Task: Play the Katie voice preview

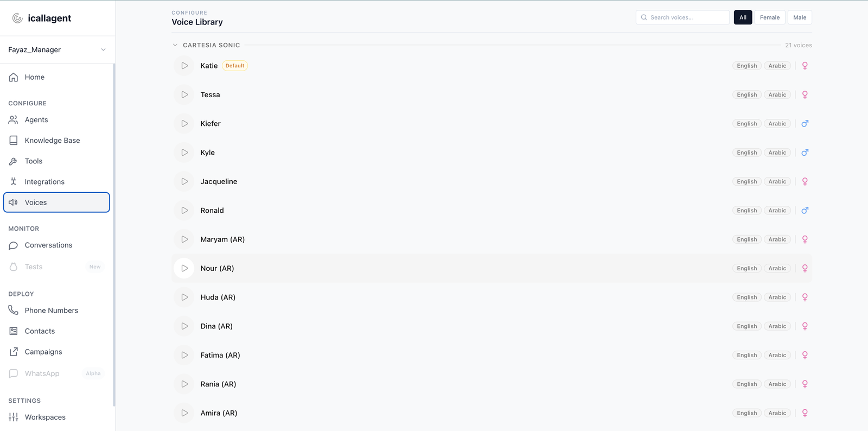Action: (x=184, y=66)
